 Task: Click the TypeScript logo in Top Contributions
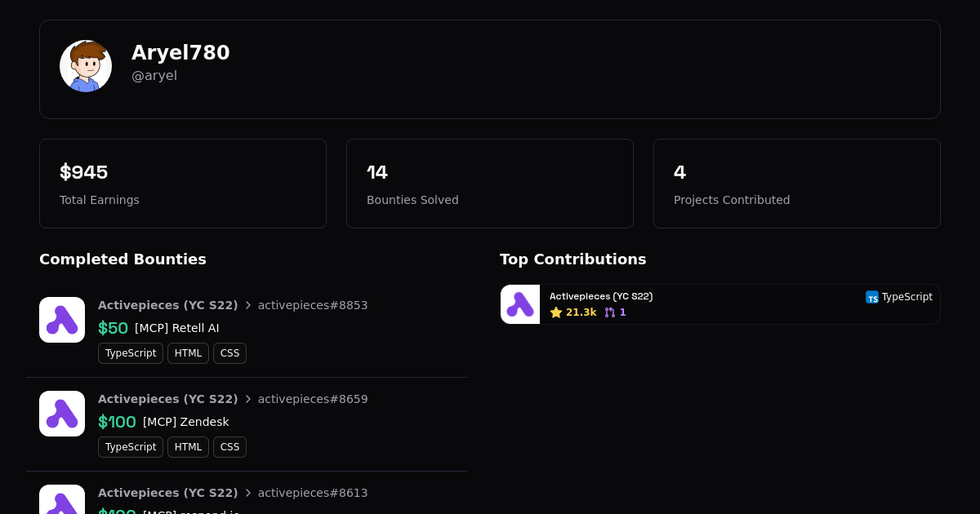click(x=872, y=297)
